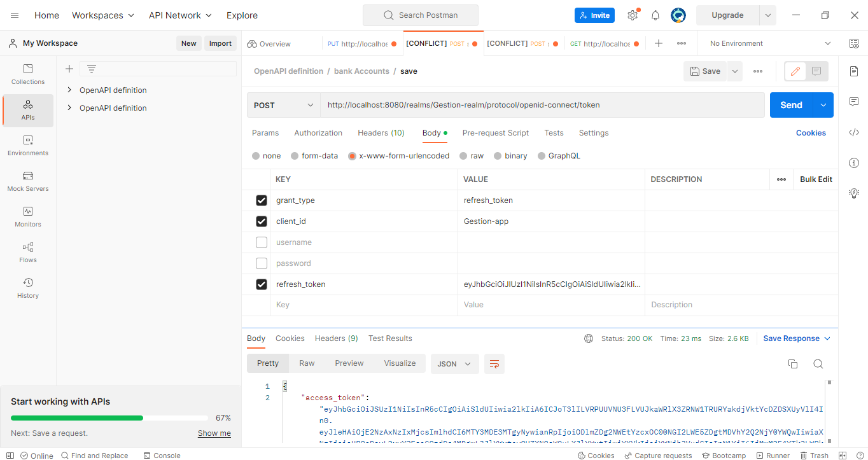This screenshot has height=460, width=868.
Task: Enable the password parameter
Action: 261,263
